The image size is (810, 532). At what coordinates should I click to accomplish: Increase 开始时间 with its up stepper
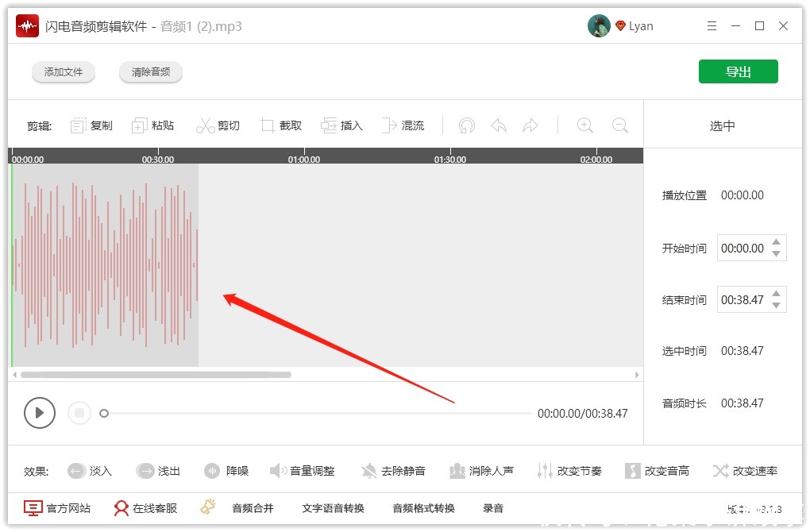pos(775,242)
